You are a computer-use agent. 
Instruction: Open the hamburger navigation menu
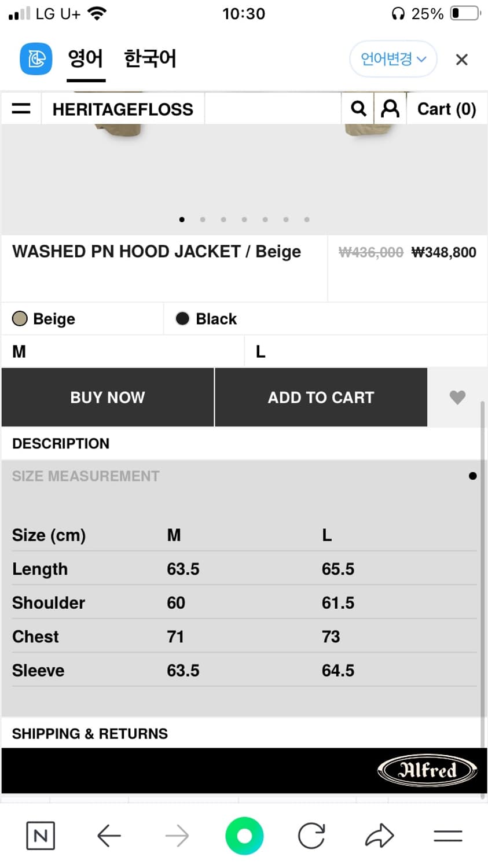coord(21,109)
